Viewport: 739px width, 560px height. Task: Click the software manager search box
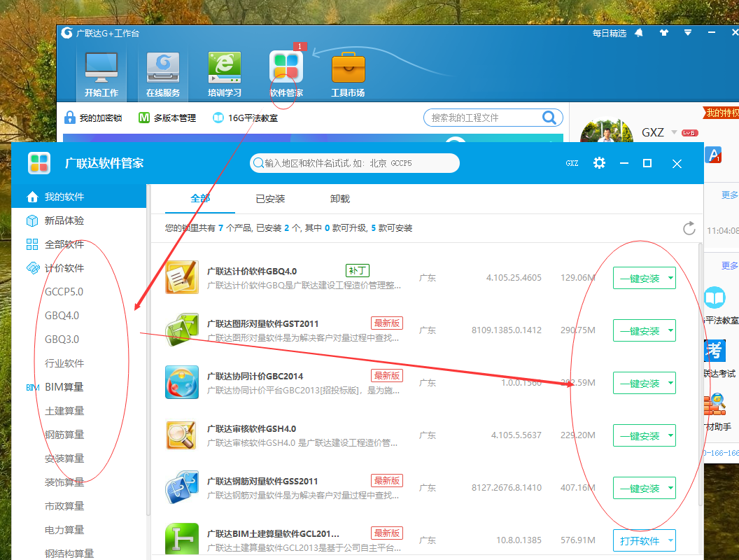pyautogui.click(x=354, y=163)
